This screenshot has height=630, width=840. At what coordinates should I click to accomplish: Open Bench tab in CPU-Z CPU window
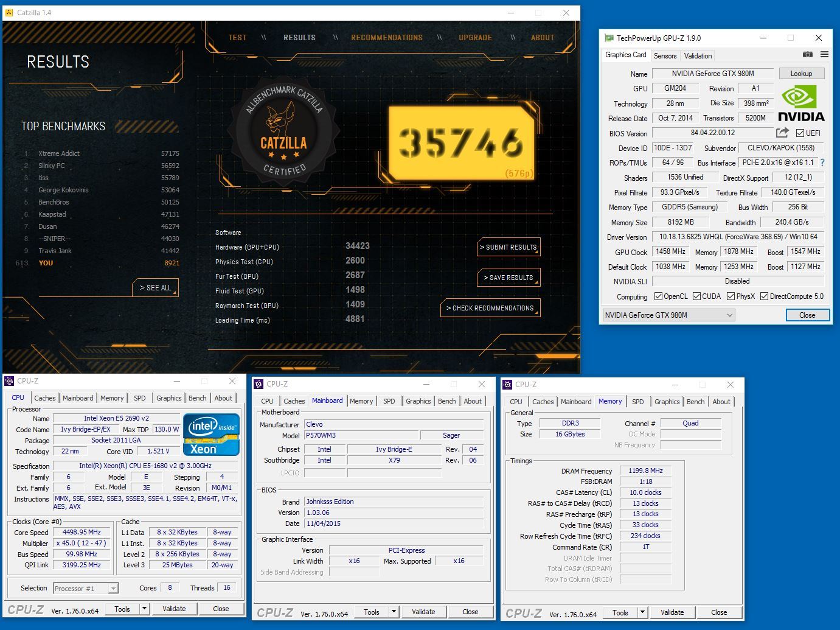pos(197,398)
